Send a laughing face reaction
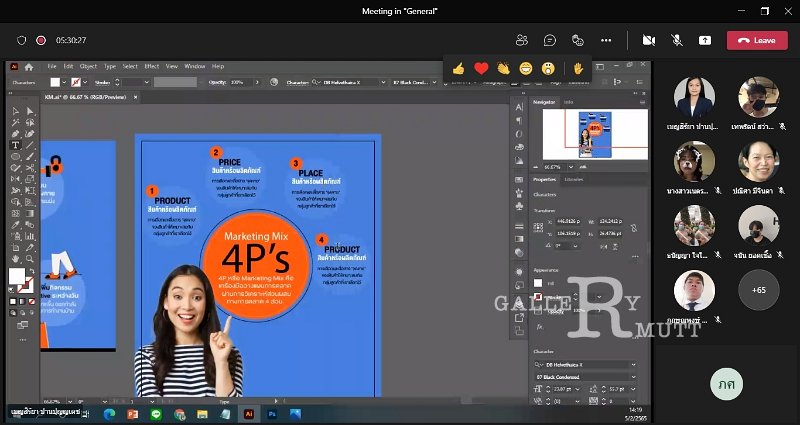The height and width of the screenshot is (425, 800). coord(526,68)
